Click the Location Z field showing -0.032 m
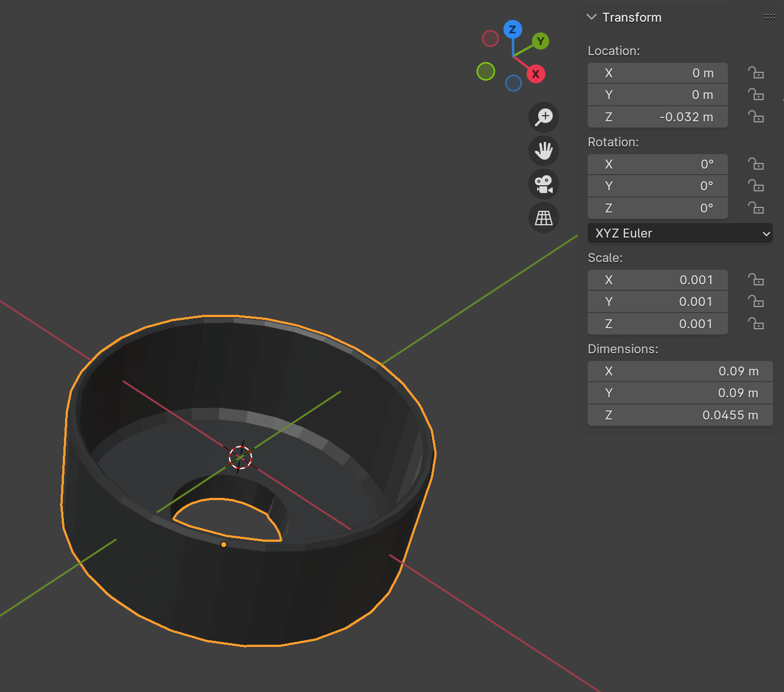Image resolution: width=784 pixels, height=692 pixels. [657, 117]
